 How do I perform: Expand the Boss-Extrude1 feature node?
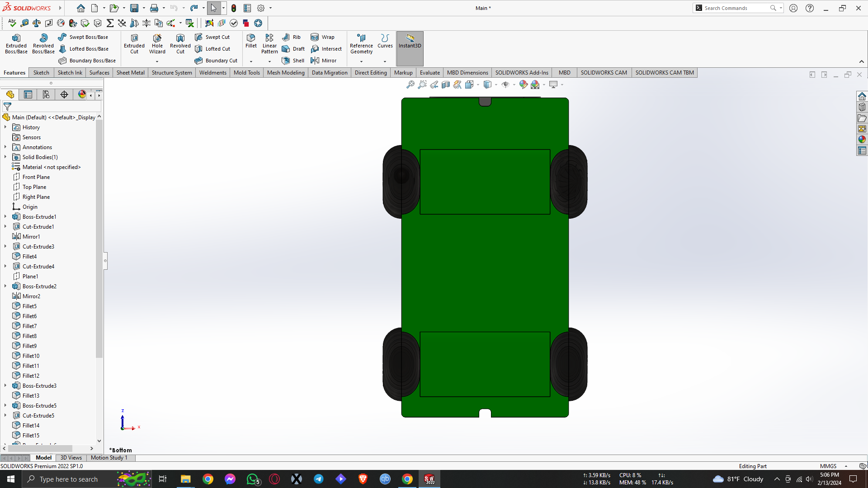[x=5, y=217]
